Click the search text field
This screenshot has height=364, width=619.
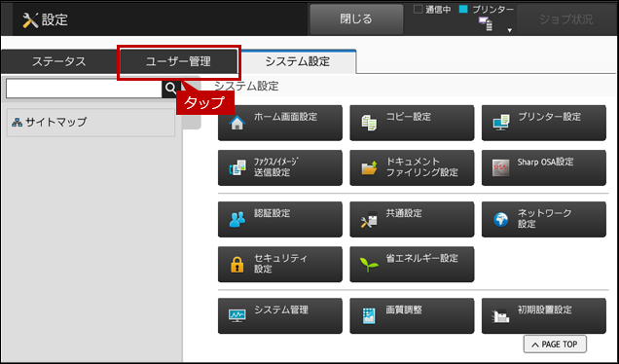point(84,89)
